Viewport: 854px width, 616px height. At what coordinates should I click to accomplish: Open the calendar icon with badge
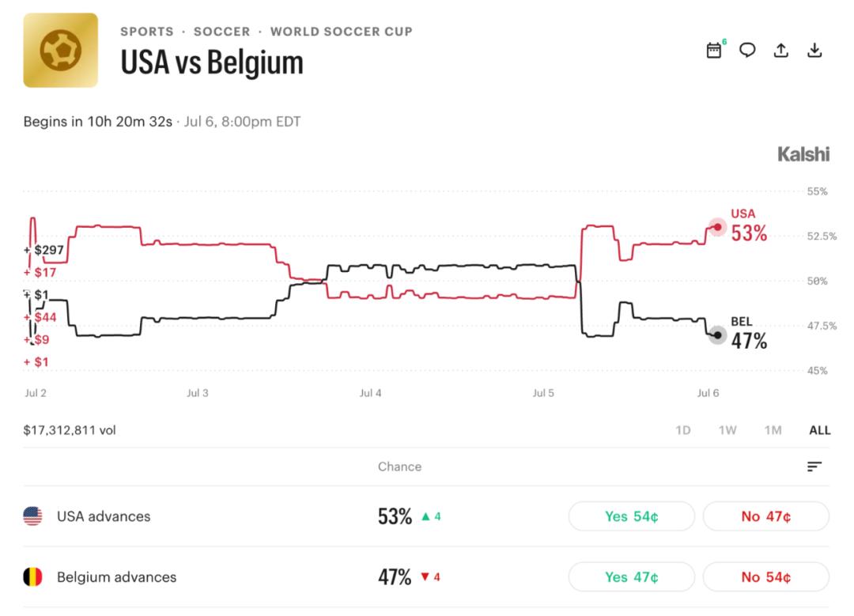pos(715,50)
